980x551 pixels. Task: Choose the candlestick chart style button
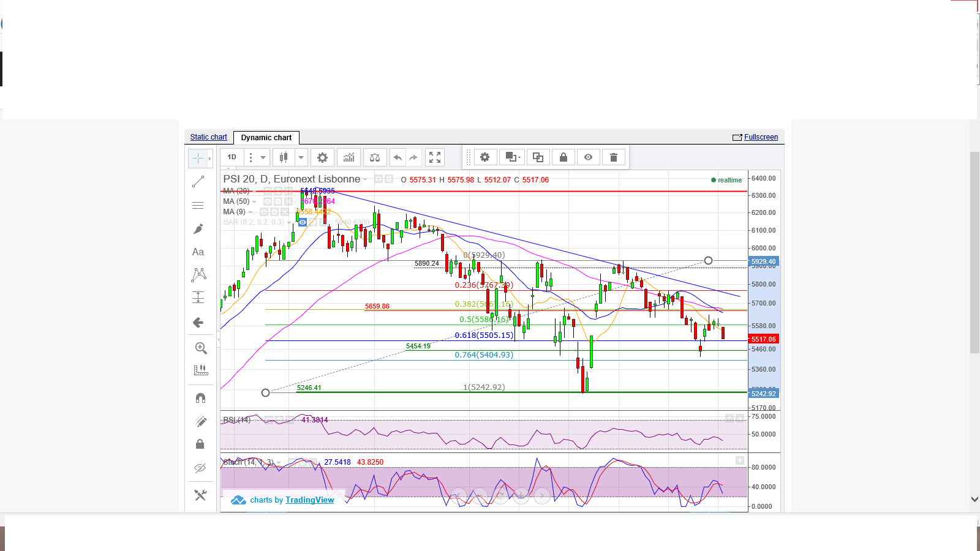tap(284, 157)
